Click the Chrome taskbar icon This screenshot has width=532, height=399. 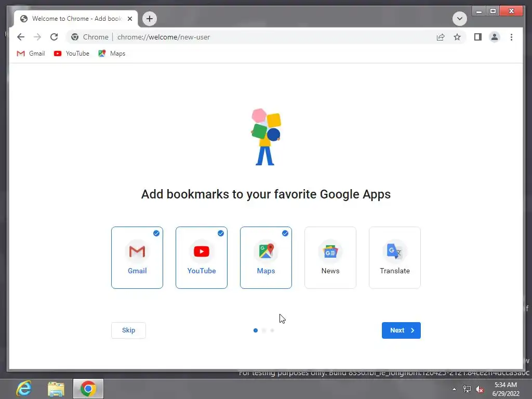(x=88, y=389)
